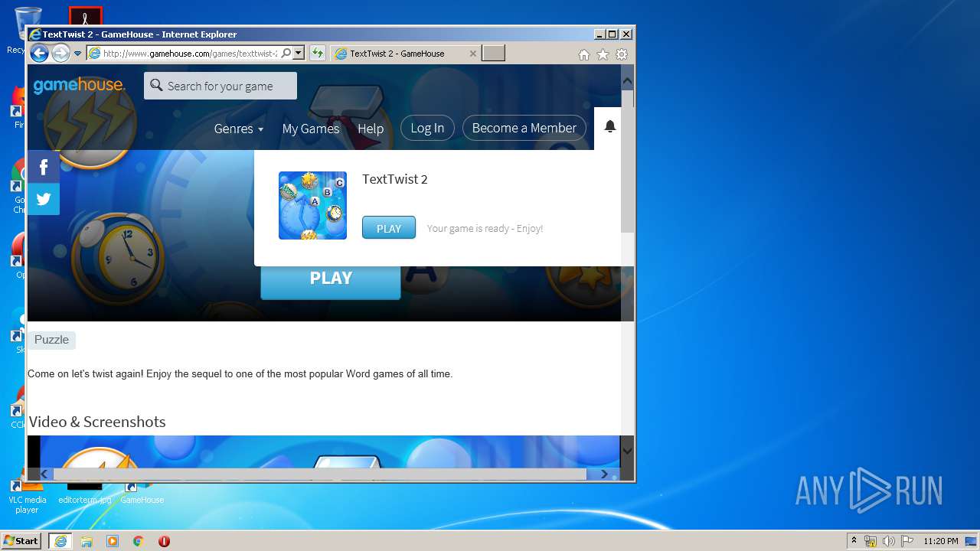
Task: Click the TextTwist 2 title in popup
Action: click(x=395, y=179)
